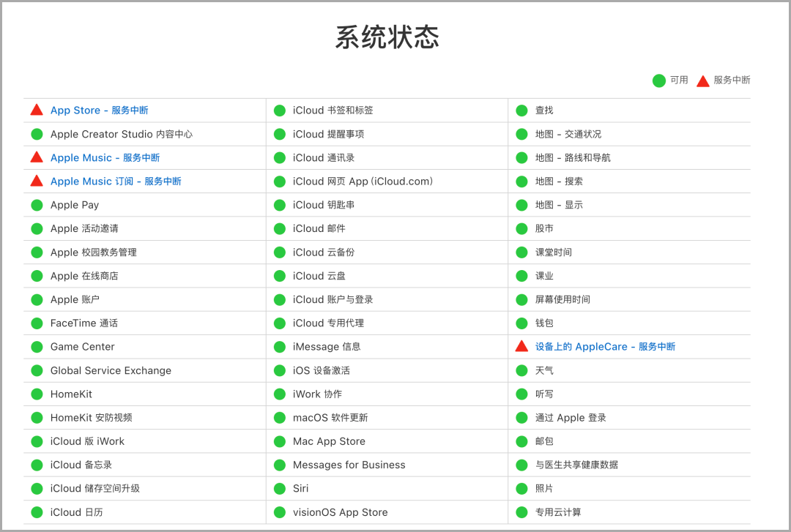791x532 pixels.
Task: Select iCloud 储存空间升级 text
Action: [x=94, y=489]
